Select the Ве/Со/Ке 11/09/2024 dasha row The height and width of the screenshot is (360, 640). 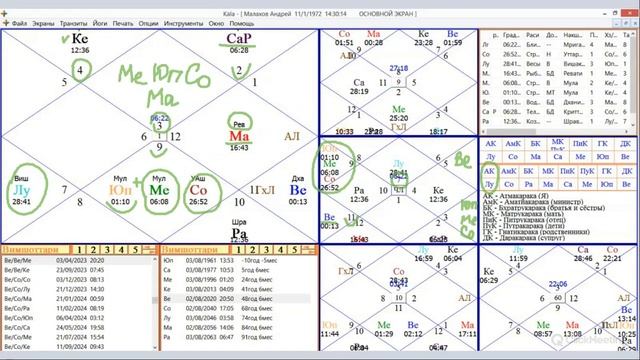click(77, 347)
